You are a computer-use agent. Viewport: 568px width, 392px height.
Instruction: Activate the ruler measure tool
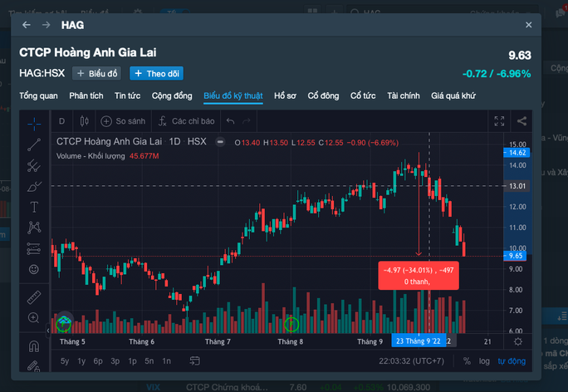pyautogui.click(x=34, y=296)
